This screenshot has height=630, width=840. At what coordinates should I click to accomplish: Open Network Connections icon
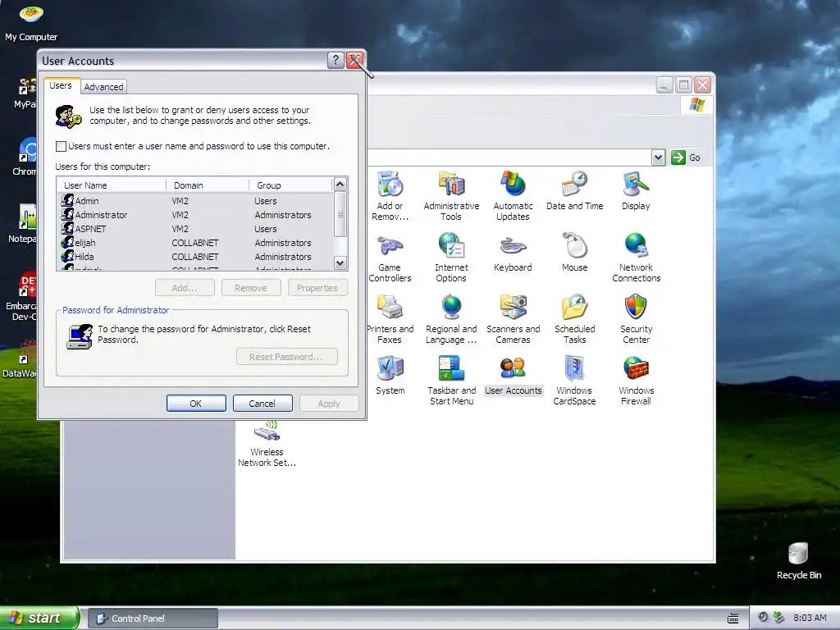tap(636, 257)
